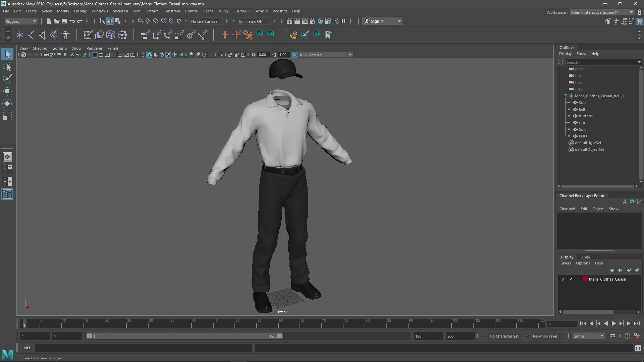Select the Paint Selection tool
Viewport: 644px width, 362px height.
click(x=7, y=79)
